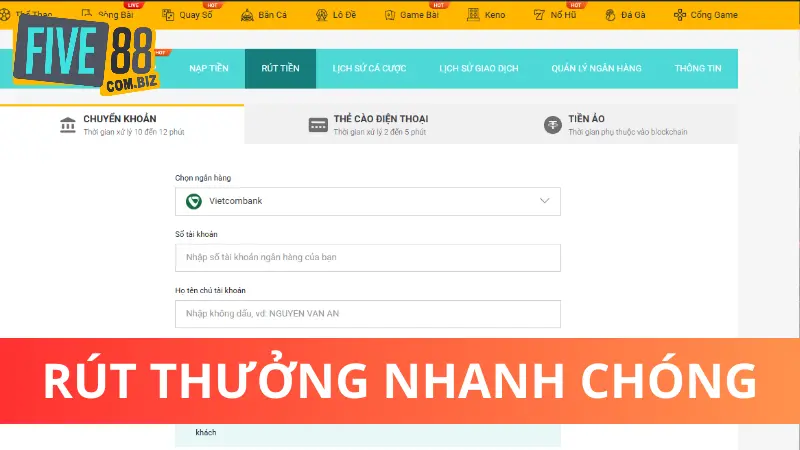Click the bank building icon for Chuyển Khoản

pos(67,124)
